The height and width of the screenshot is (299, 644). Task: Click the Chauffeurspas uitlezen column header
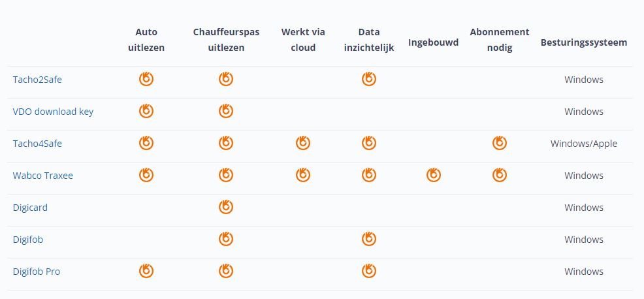pyautogui.click(x=226, y=40)
